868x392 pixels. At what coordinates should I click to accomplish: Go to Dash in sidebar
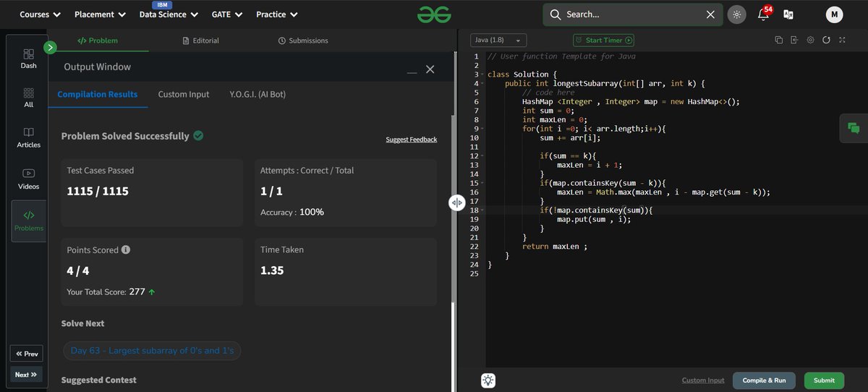point(28,59)
